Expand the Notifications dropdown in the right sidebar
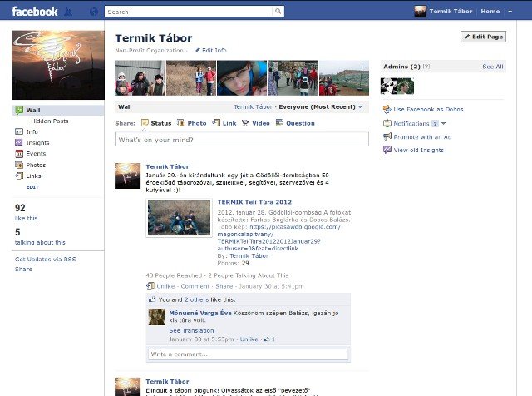532x396 pixels. pos(442,123)
